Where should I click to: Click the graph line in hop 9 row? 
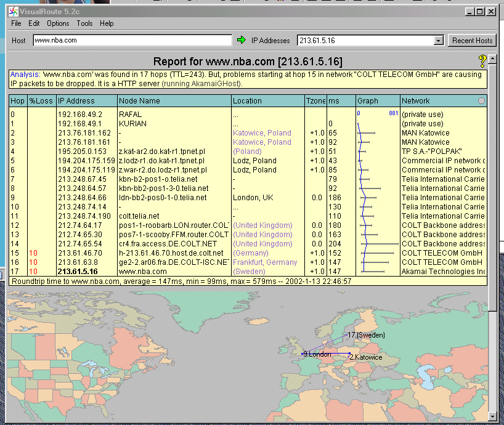(367, 198)
